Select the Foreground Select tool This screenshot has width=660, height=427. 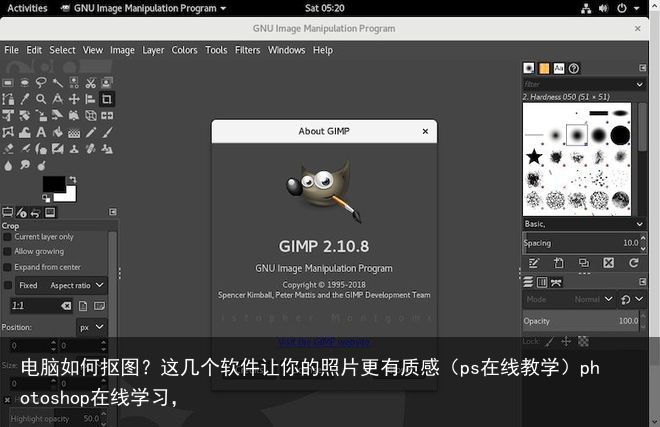click(107, 83)
